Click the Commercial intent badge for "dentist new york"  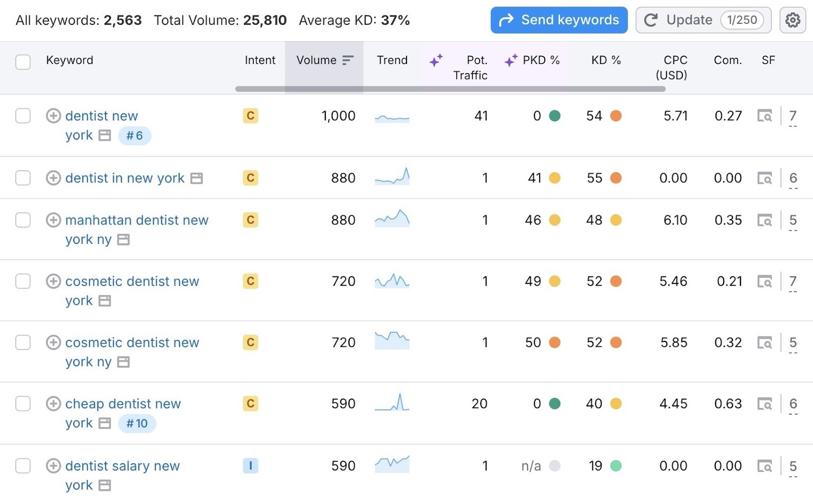[250, 116]
